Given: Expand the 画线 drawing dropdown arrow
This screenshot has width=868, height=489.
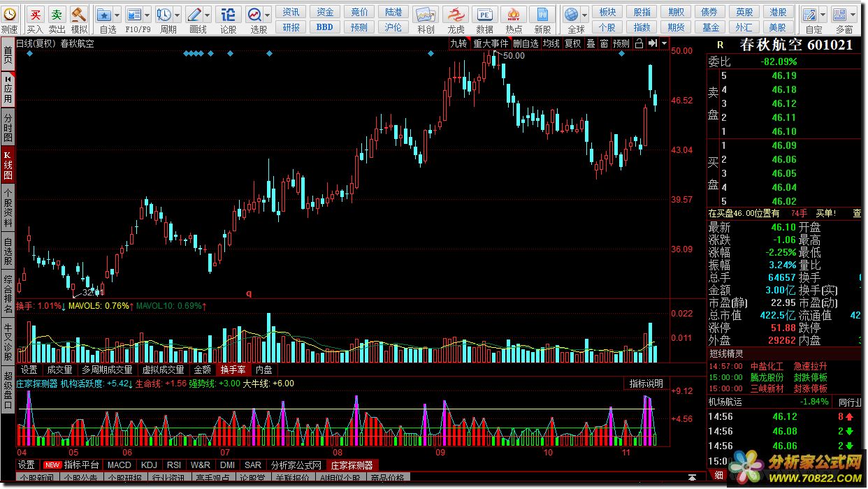Looking at the screenshot, I should click(207, 15).
